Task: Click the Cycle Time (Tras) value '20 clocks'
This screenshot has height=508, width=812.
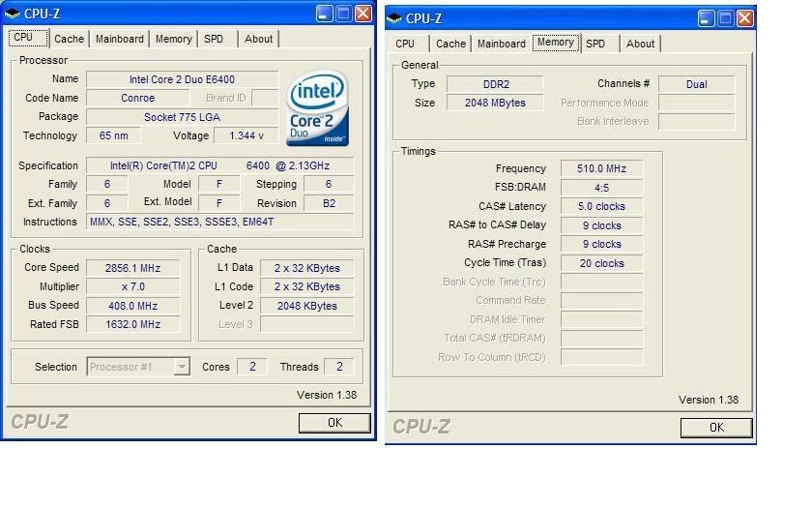Action: (601, 263)
